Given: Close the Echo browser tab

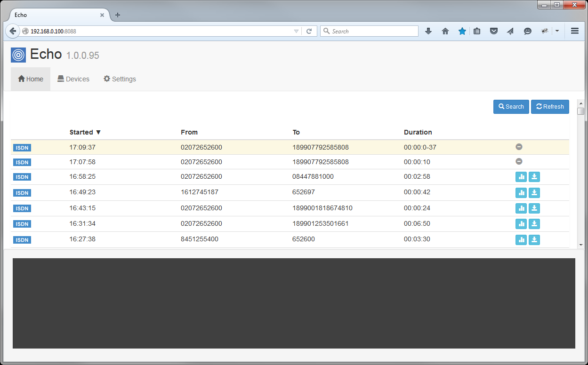Looking at the screenshot, I should 102,15.
